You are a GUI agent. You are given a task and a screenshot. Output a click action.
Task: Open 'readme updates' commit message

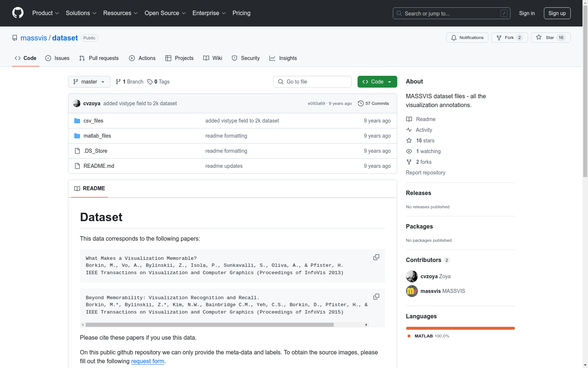(224, 166)
